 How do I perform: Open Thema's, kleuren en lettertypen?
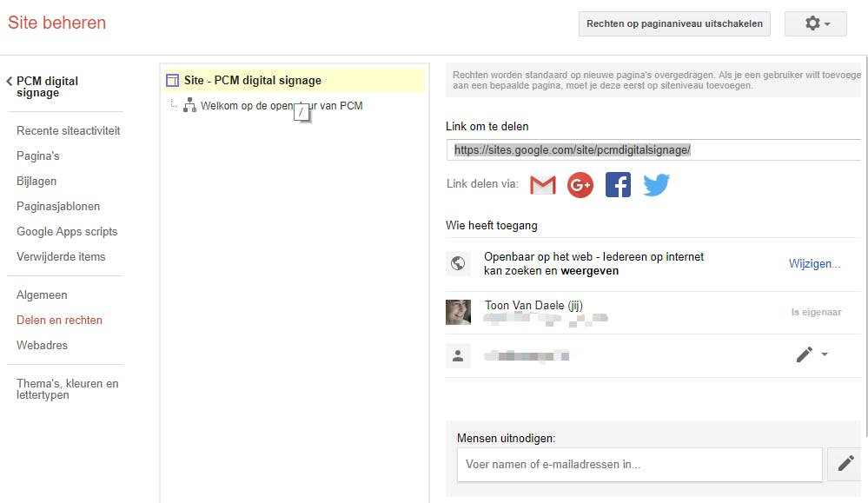pos(68,389)
